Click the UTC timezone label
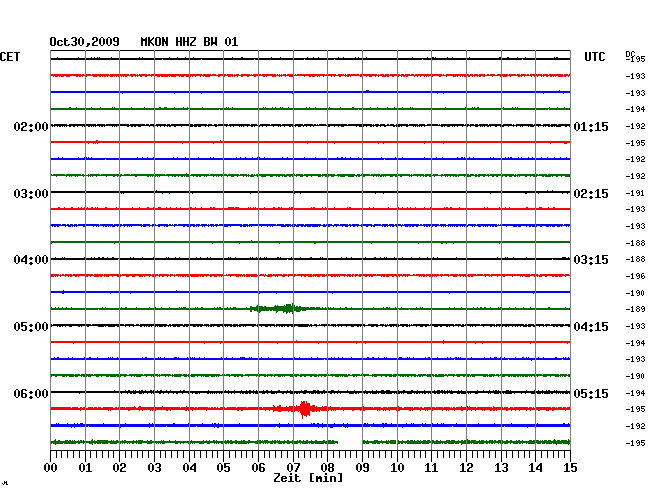The height and width of the screenshot is (494, 650). 594,57
